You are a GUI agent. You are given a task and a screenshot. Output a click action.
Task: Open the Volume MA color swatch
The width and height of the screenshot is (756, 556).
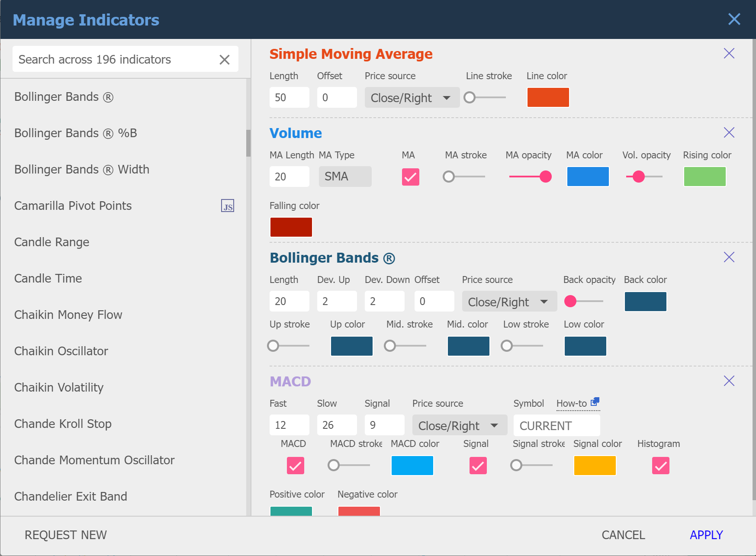coord(588,177)
